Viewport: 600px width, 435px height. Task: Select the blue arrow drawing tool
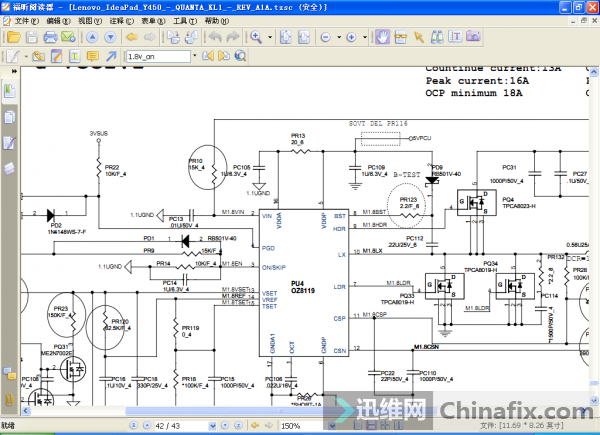111,57
